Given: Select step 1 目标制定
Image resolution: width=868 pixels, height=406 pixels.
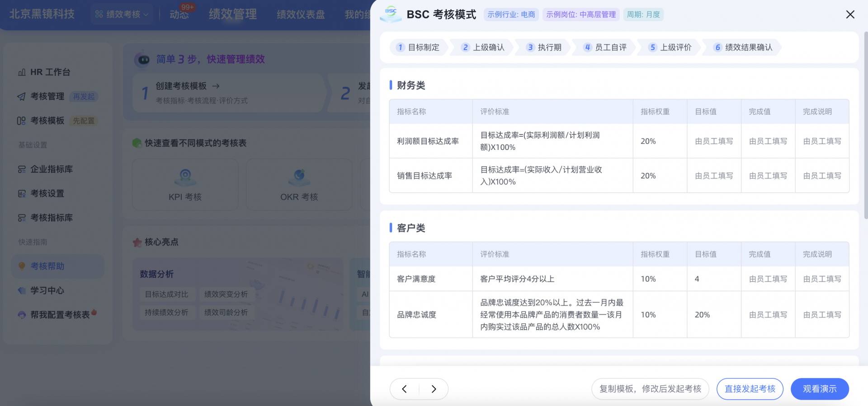Looking at the screenshot, I should tap(418, 47).
